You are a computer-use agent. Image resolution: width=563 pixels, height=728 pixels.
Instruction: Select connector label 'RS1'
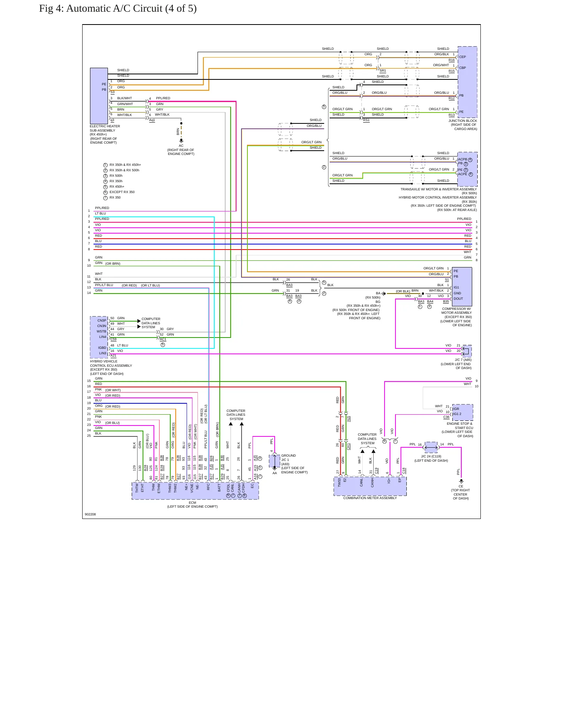[x=366, y=120]
